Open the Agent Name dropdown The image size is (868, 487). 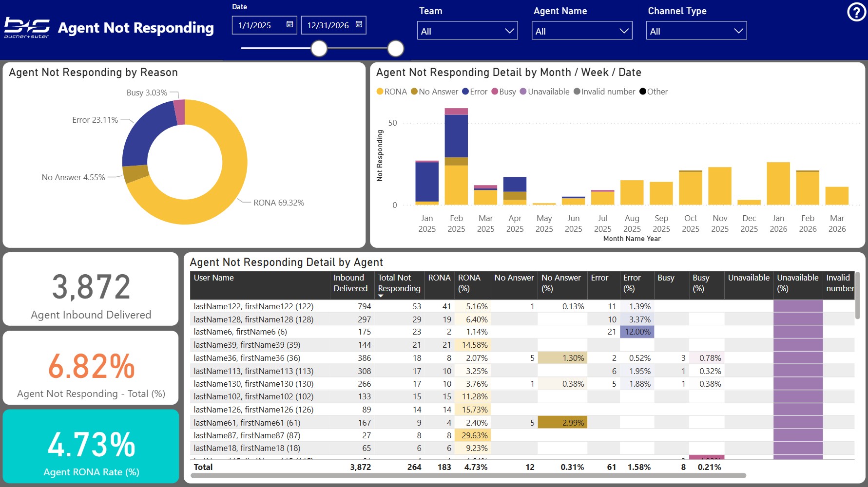582,31
